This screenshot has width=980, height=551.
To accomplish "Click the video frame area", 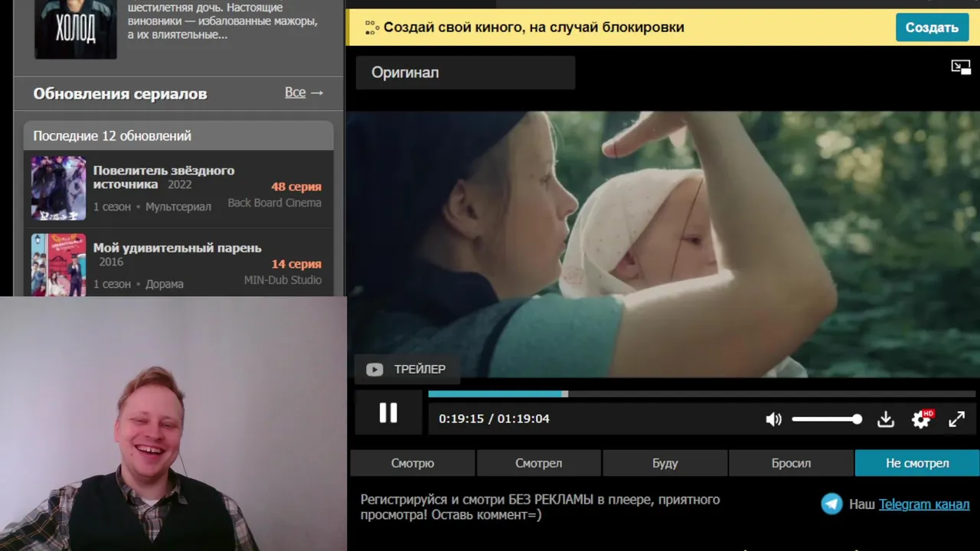I will 663,243.
